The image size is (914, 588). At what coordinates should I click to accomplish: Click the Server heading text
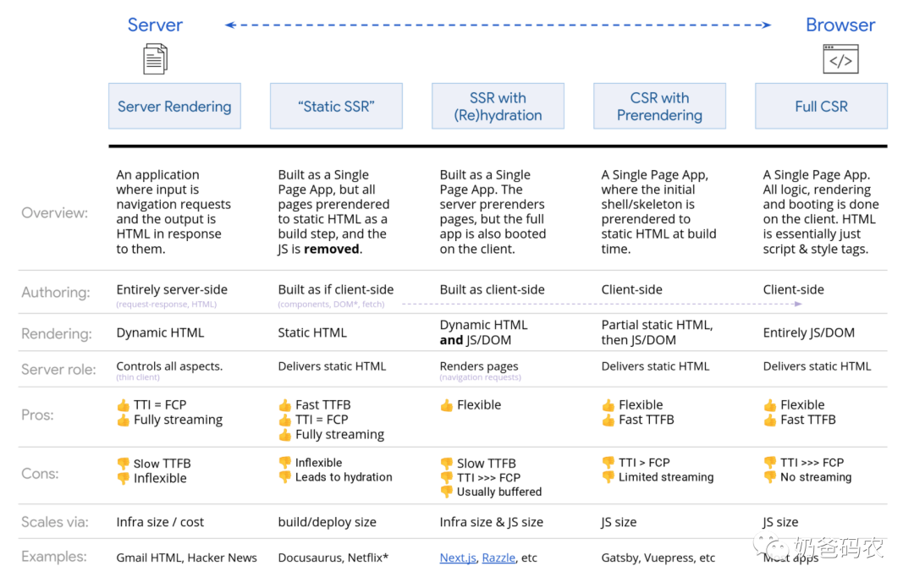click(155, 25)
